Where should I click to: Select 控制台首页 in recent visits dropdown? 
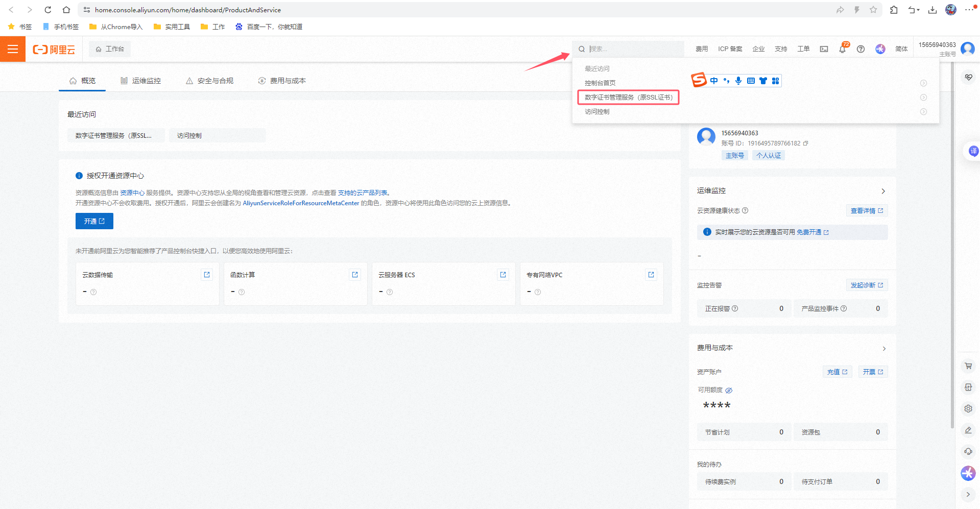600,83
